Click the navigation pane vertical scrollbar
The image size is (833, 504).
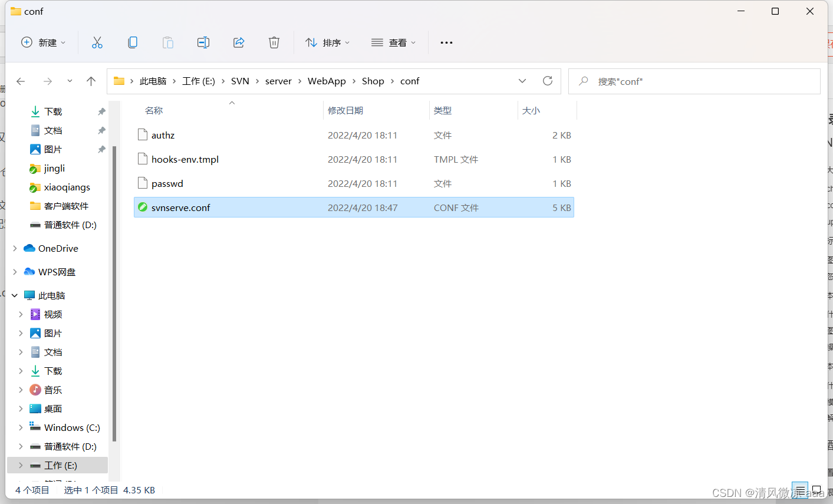[114, 294]
